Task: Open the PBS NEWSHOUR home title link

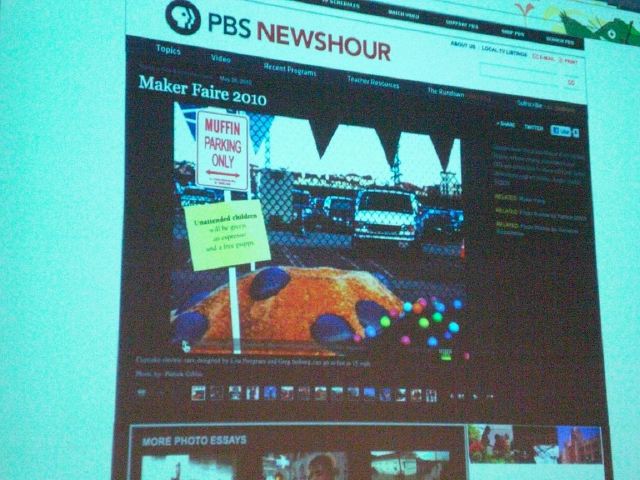Action: (299, 36)
